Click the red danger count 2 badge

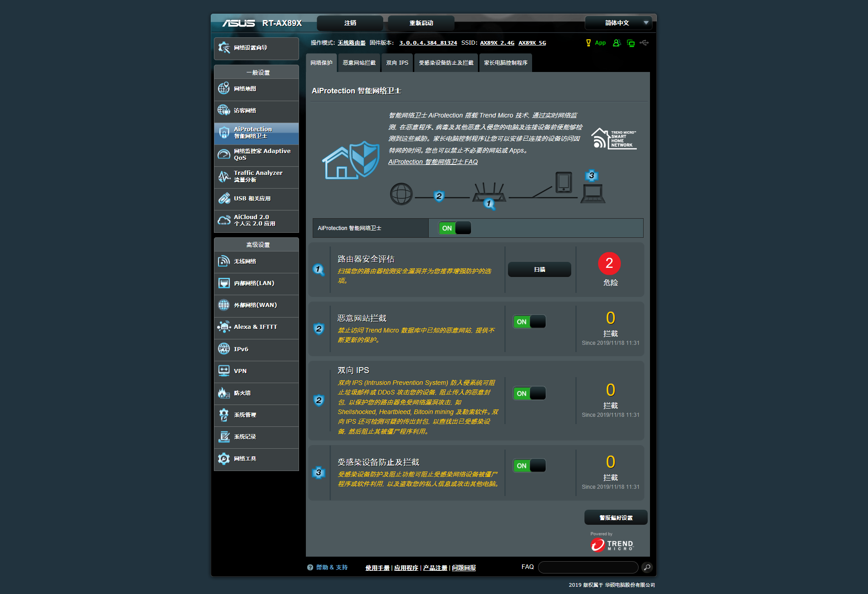click(x=609, y=263)
